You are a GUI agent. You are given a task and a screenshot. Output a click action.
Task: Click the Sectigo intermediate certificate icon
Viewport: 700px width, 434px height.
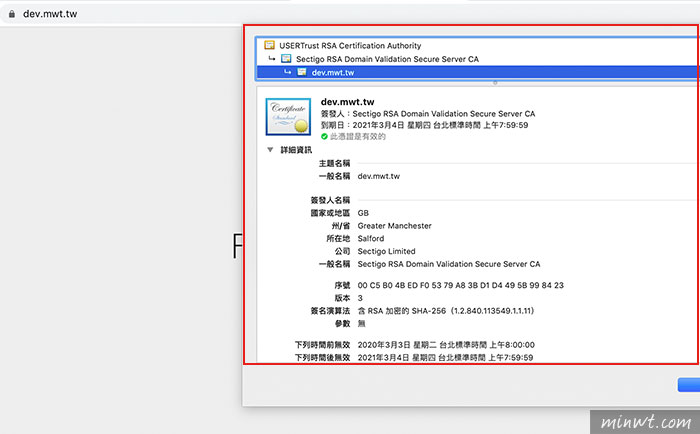(286, 58)
